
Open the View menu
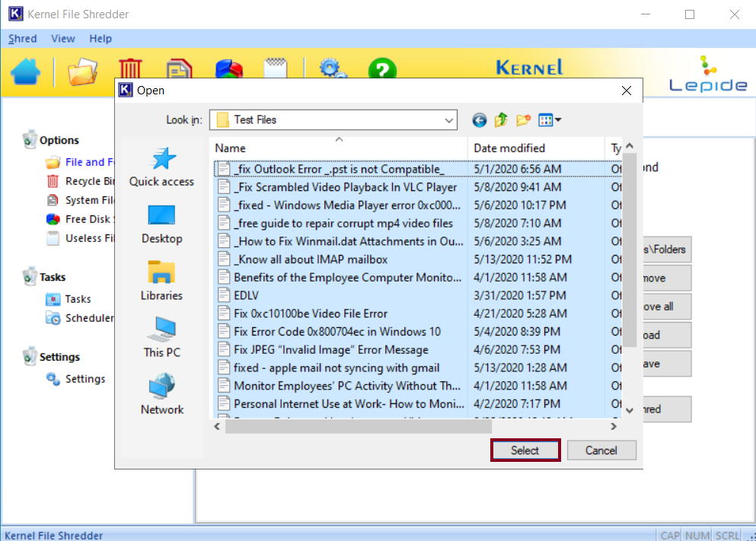(63, 39)
